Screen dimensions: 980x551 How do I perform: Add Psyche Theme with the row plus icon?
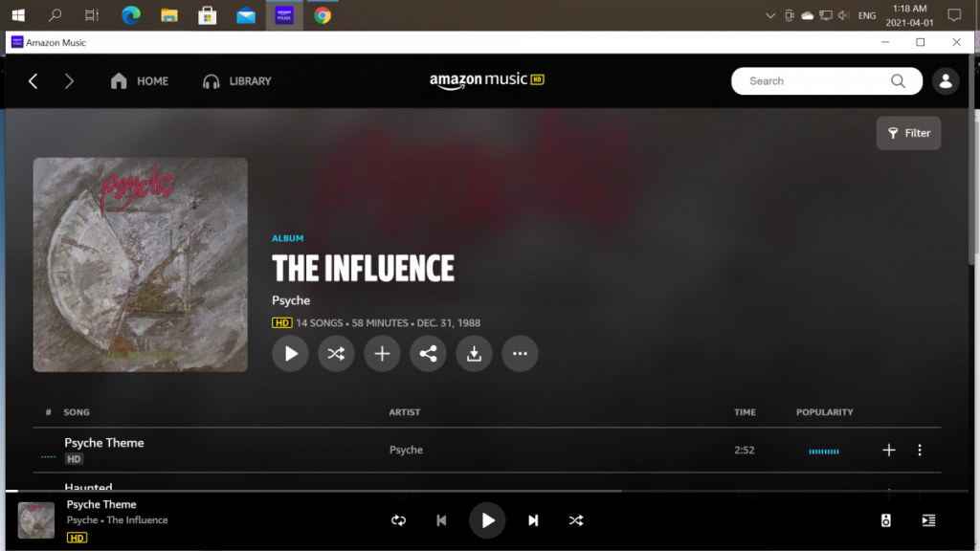tap(889, 450)
